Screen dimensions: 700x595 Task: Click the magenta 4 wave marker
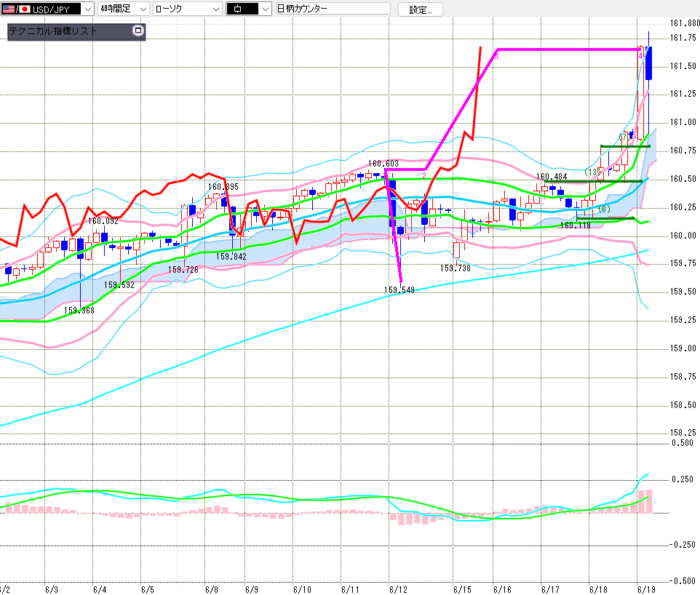coord(640,56)
